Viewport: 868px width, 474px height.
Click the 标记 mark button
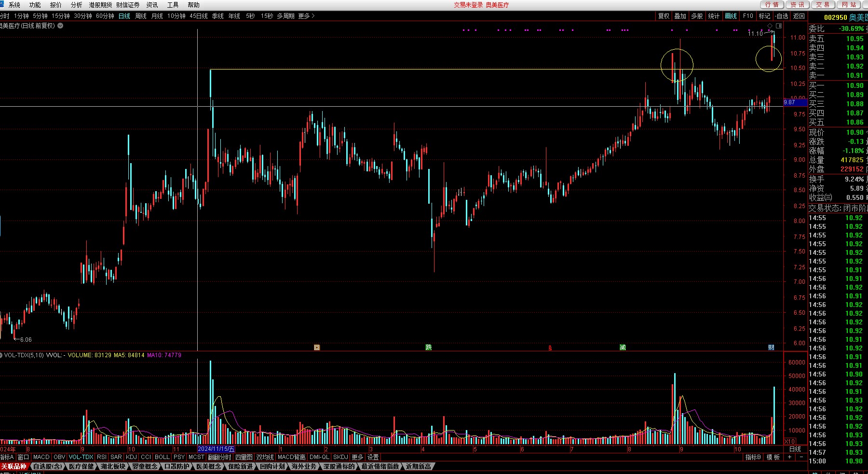point(764,16)
